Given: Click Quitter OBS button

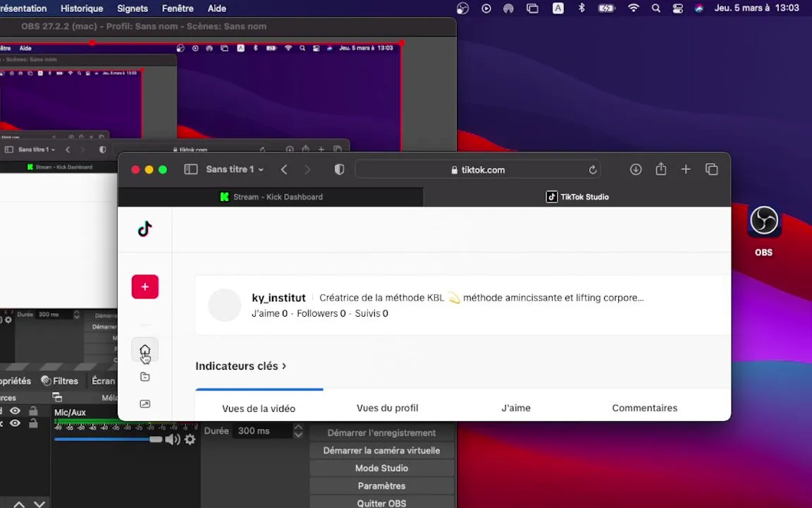Looking at the screenshot, I should tap(381, 503).
